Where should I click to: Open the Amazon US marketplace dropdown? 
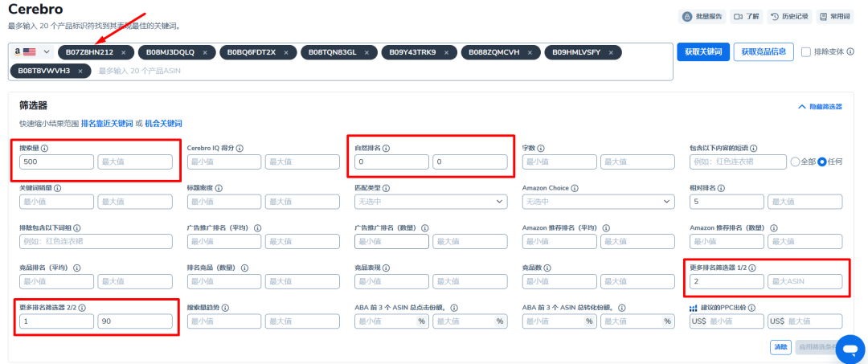31,52
